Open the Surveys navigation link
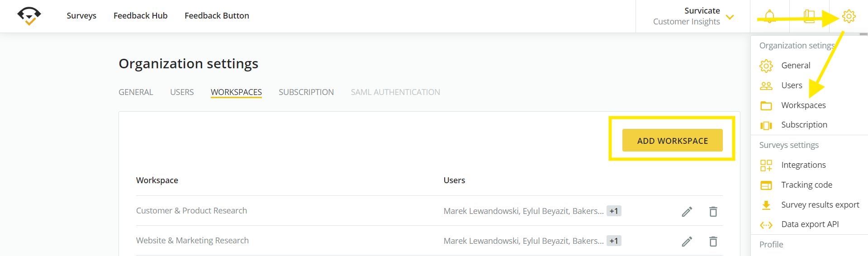 pyautogui.click(x=81, y=16)
